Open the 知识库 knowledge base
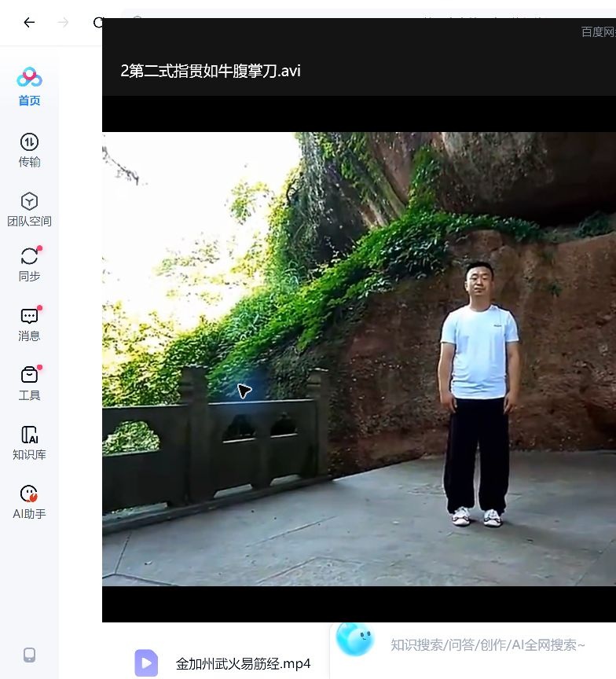Viewport: 616px width, 679px height. tap(29, 442)
